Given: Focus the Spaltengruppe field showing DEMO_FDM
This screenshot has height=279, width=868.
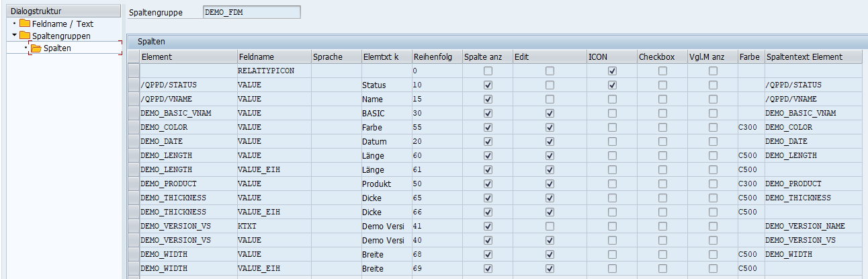Looking at the screenshot, I should click(x=251, y=12).
